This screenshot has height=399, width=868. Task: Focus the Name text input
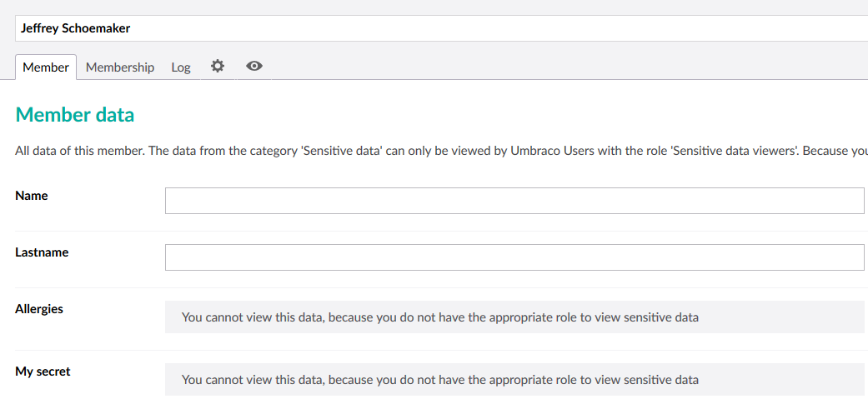pyautogui.click(x=514, y=200)
